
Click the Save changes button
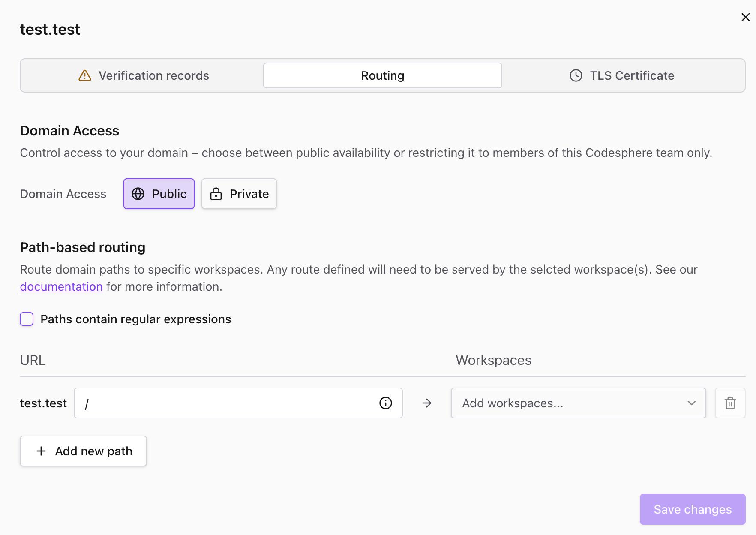tap(692, 509)
